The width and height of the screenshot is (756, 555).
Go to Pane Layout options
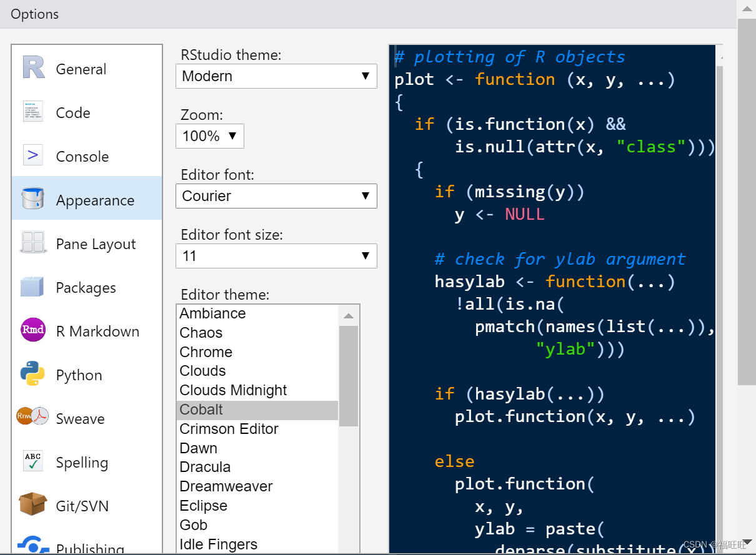[87, 243]
